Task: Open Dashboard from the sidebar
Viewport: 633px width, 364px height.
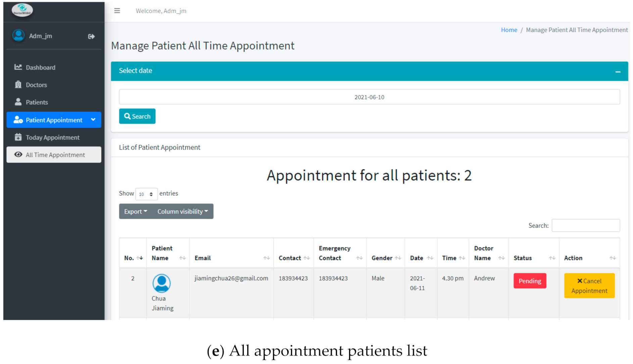Action: coord(40,67)
